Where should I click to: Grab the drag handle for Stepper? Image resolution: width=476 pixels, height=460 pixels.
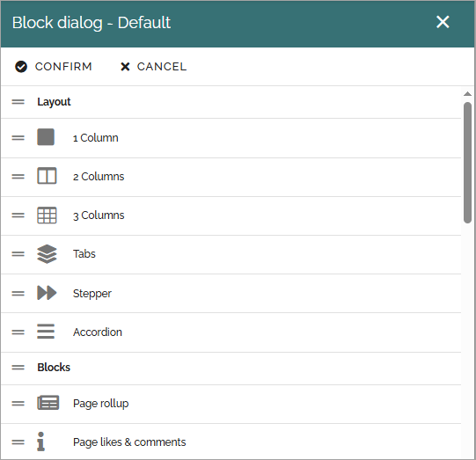(x=18, y=294)
